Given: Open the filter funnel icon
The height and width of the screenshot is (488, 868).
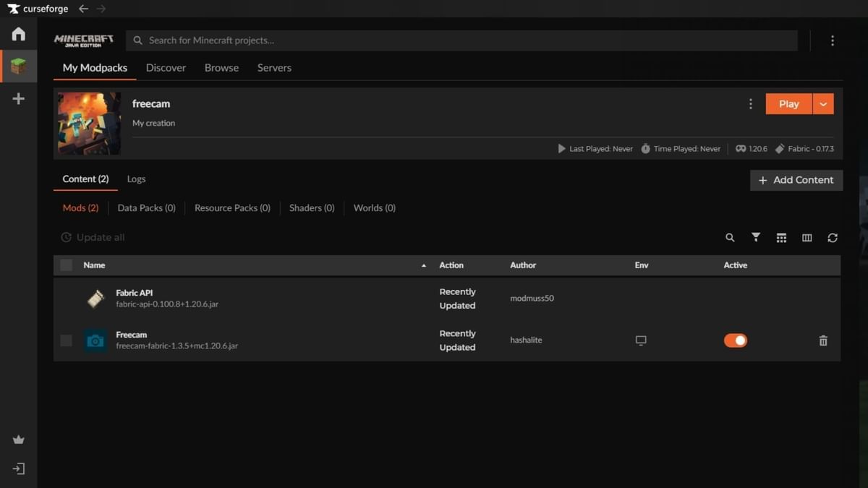Looking at the screenshot, I should [x=756, y=238].
